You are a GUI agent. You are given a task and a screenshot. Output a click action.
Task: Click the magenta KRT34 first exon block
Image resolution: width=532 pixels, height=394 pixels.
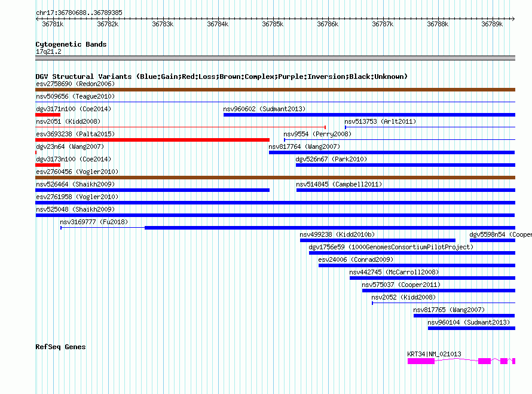421,361
